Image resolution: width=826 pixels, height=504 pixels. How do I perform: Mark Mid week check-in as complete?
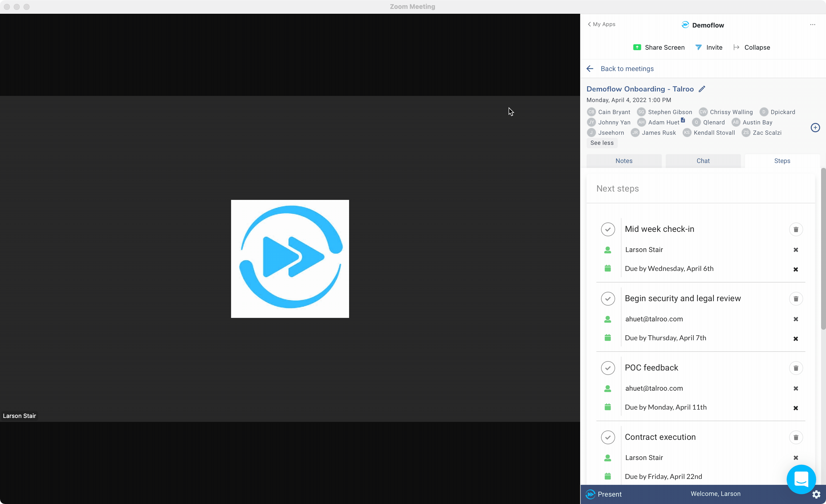608,229
